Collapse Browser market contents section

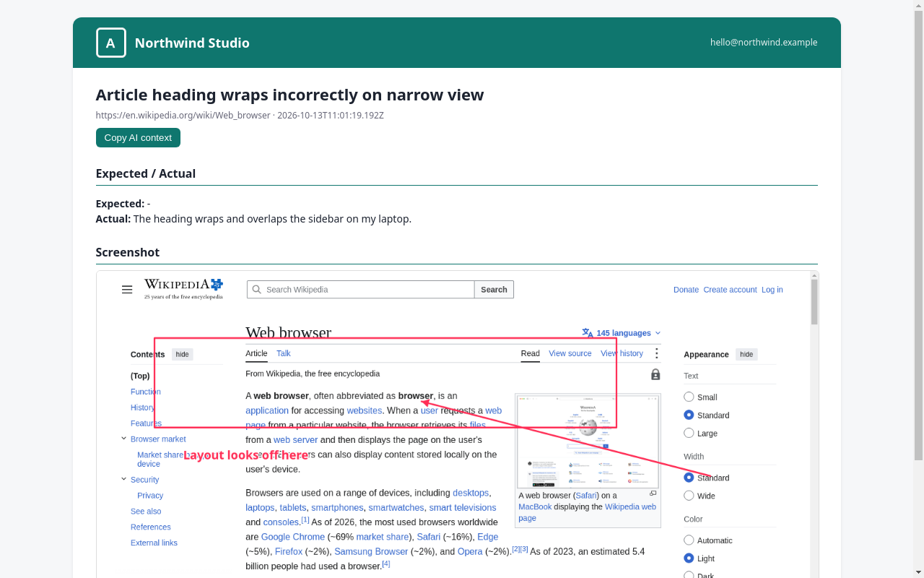pos(124,439)
